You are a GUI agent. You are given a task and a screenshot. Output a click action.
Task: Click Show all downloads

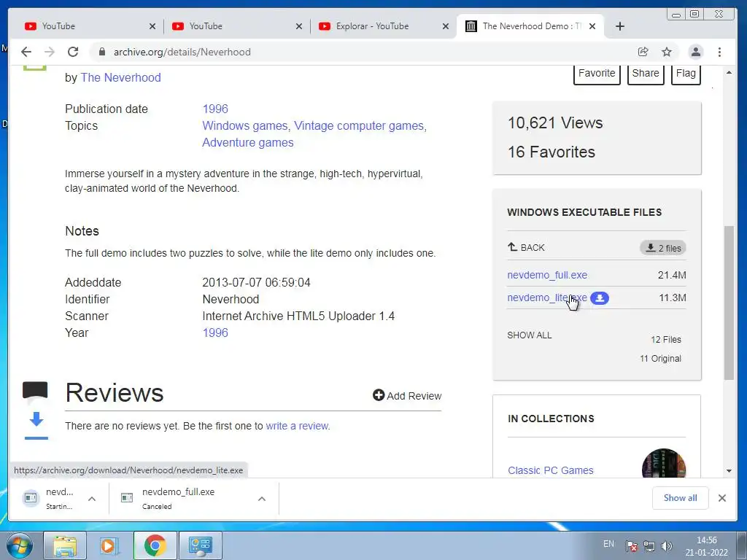[680, 498]
